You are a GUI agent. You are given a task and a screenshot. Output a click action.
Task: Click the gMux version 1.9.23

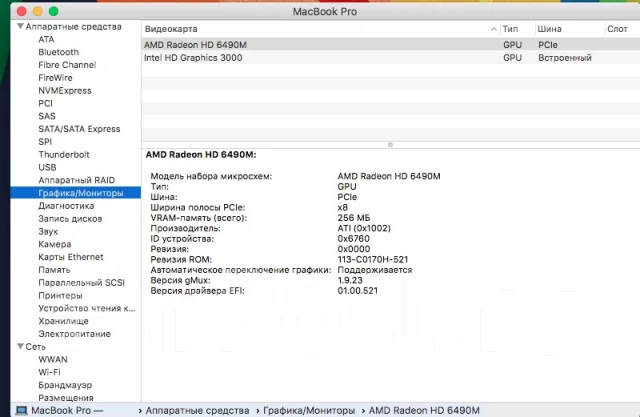pyautogui.click(x=350, y=280)
